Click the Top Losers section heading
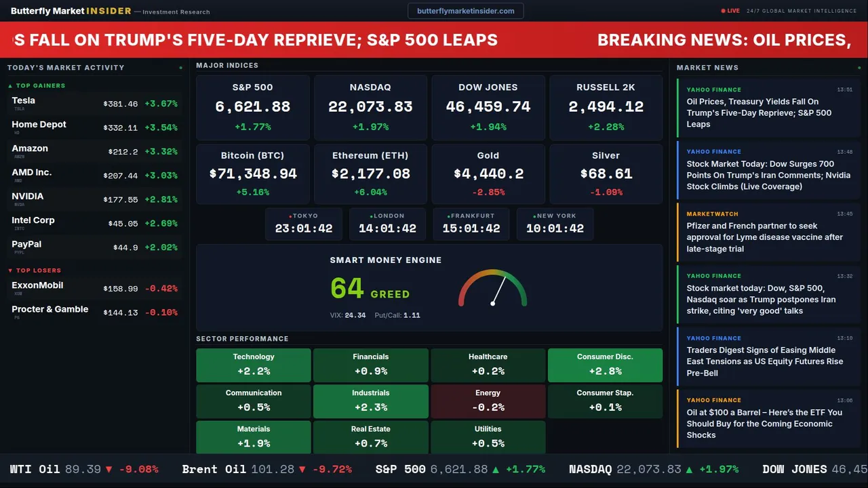 [x=35, y=270]
